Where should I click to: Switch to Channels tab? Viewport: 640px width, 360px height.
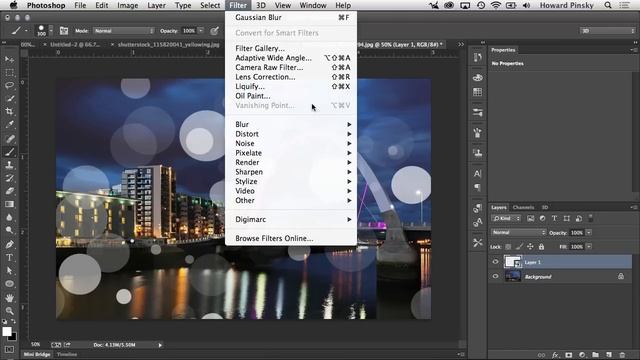[523, 207]
